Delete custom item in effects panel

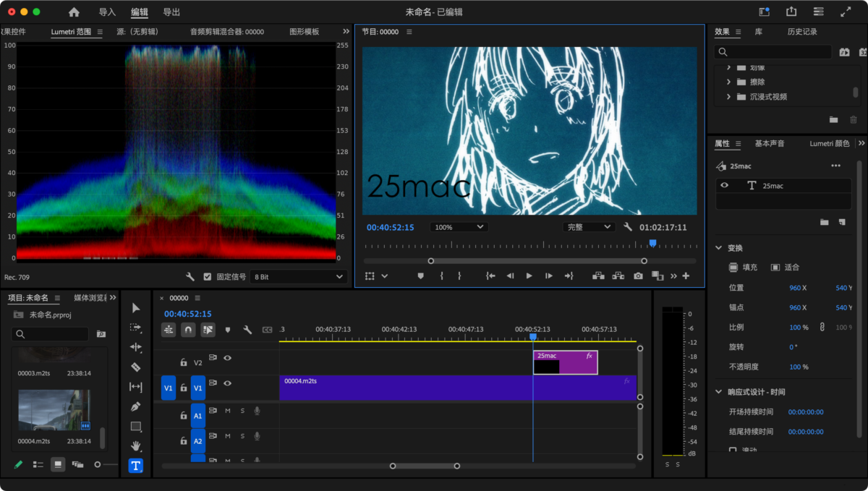[x=854, y=119]
